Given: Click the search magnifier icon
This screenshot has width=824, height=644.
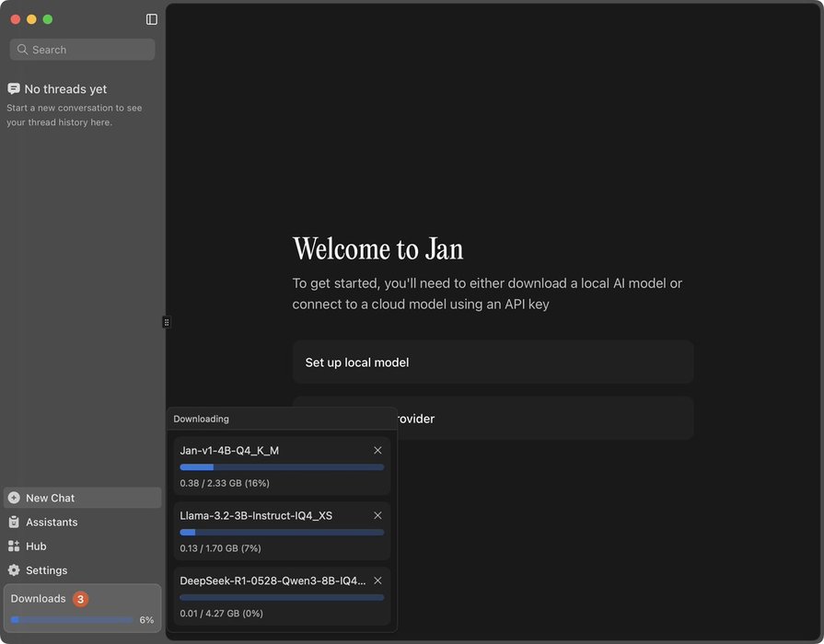Looking at the screenshot, I should [22, 50].
